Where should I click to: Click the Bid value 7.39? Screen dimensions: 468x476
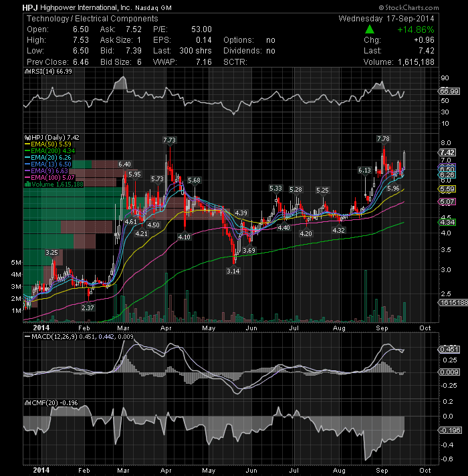tap(134, 51)
